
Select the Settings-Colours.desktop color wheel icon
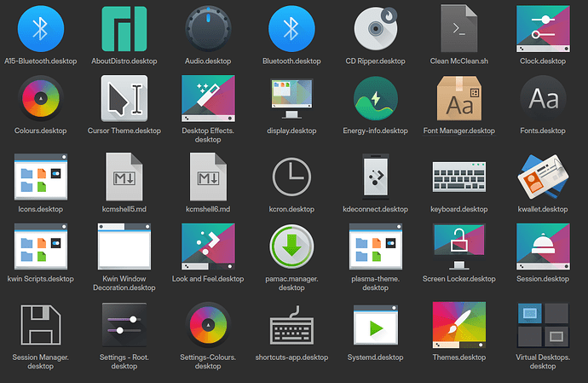208,325
